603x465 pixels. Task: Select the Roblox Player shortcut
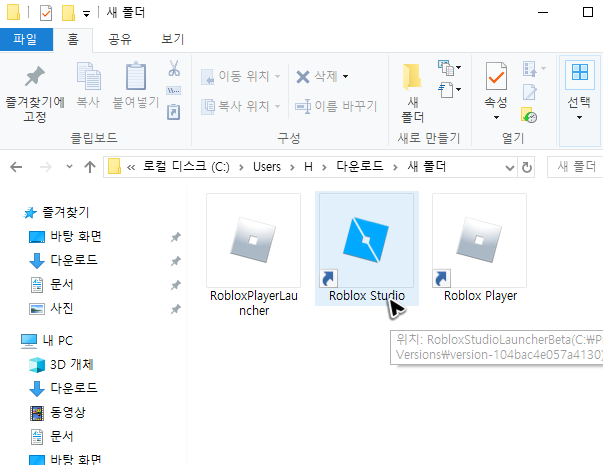point(480,249)
